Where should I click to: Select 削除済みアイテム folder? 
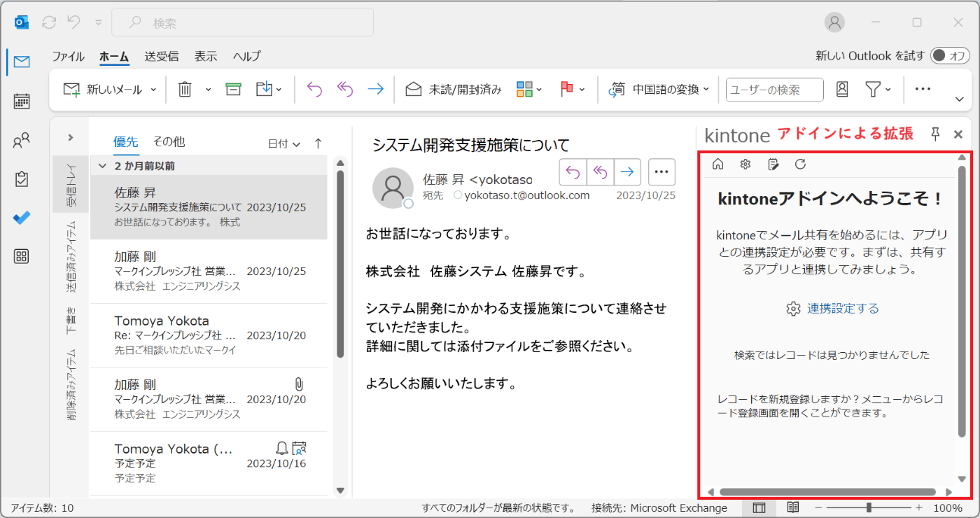coord(71,385)
